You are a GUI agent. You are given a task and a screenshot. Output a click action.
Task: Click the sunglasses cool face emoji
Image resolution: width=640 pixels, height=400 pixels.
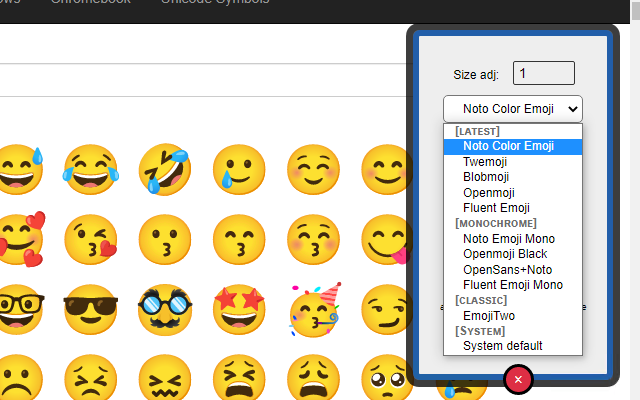click(x=91, y=310)
